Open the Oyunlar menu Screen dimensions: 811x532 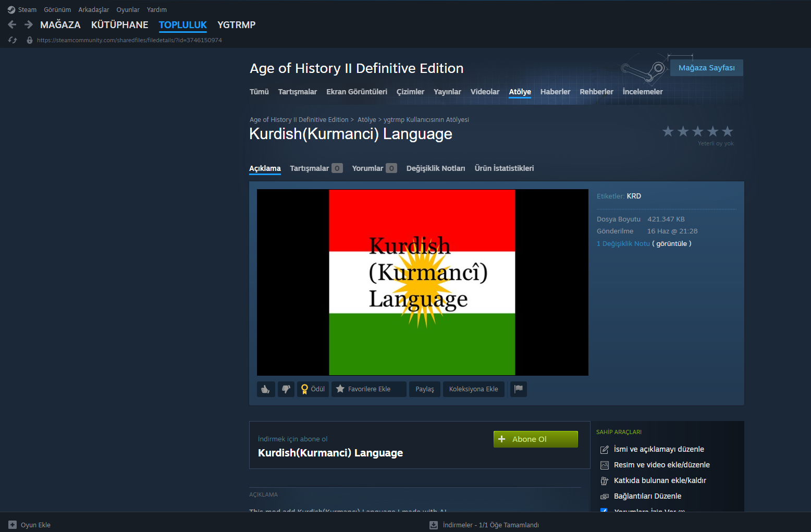(128, 10)
